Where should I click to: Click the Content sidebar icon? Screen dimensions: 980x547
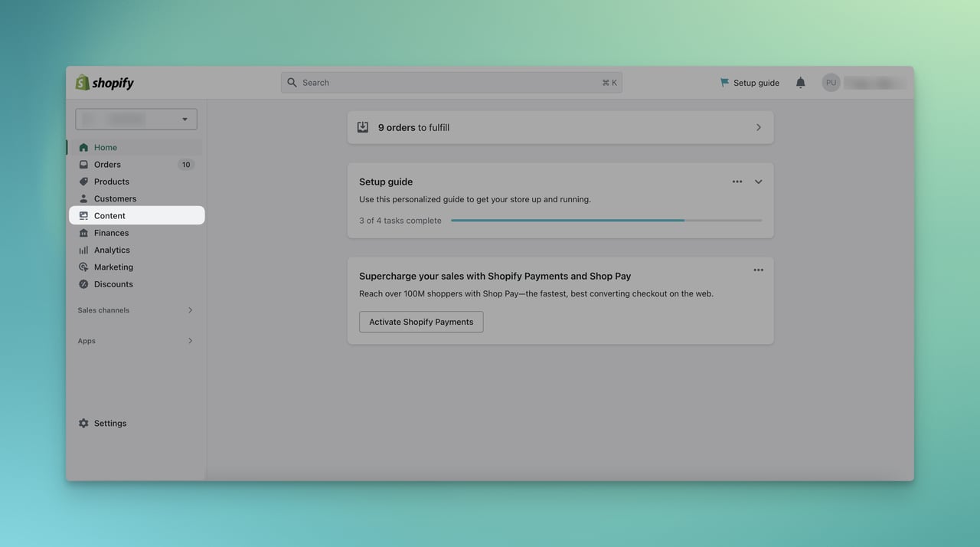[x=83, y=216]
